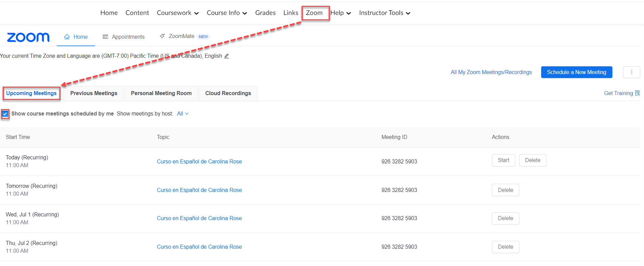This screenshot has width=644, height=266.
Task: Open today's Curso en Español de Carolina Rose link
Action: (199, 162)
